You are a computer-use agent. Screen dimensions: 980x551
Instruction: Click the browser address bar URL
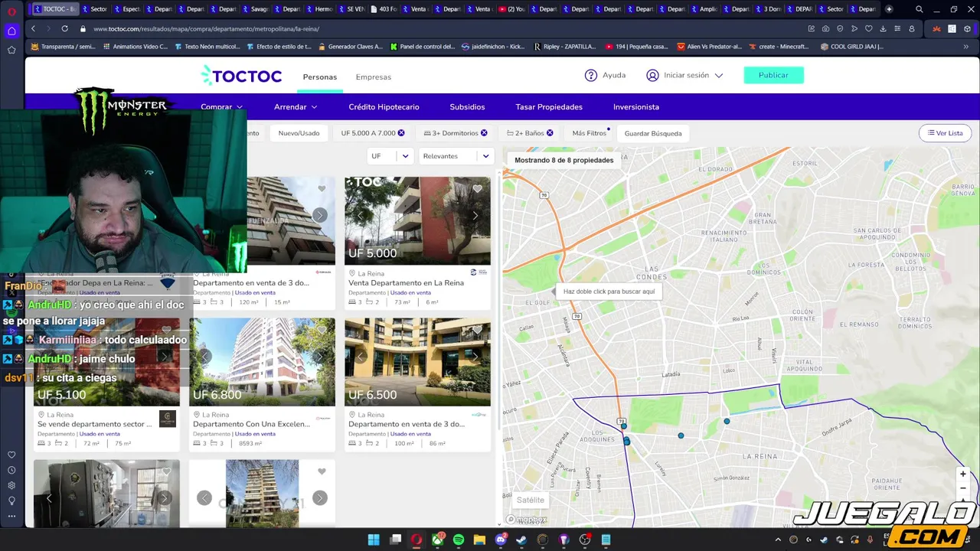207,29
